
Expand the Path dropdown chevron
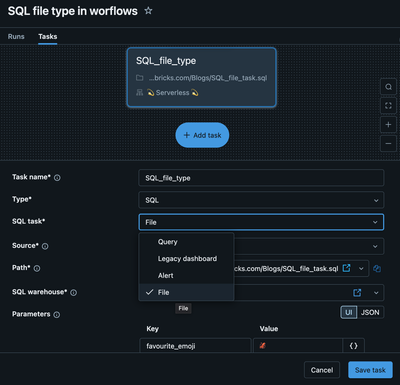tap(361, 268)
